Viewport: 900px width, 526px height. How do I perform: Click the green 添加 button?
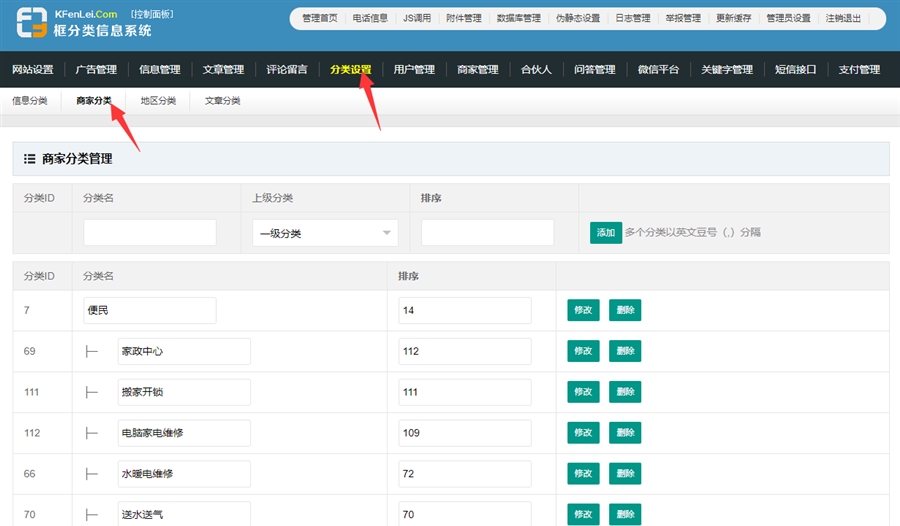tap(605, 232)
